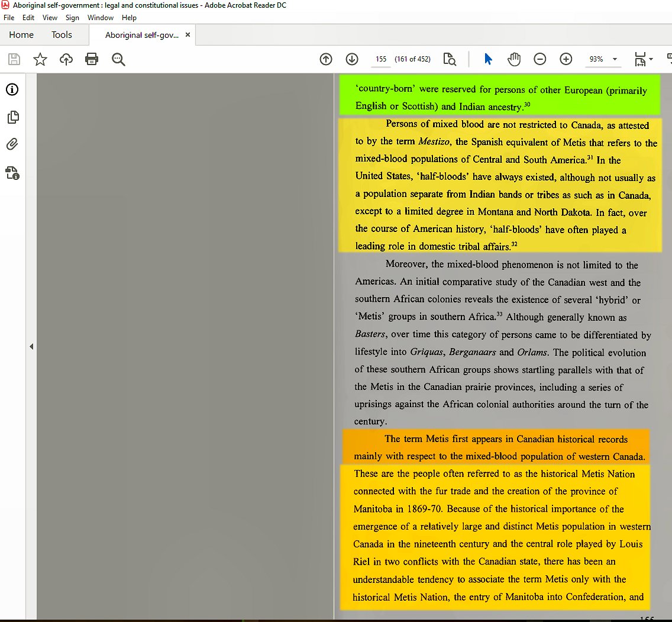Expand the navigation pane with the arrow

(x=31, y=346)
